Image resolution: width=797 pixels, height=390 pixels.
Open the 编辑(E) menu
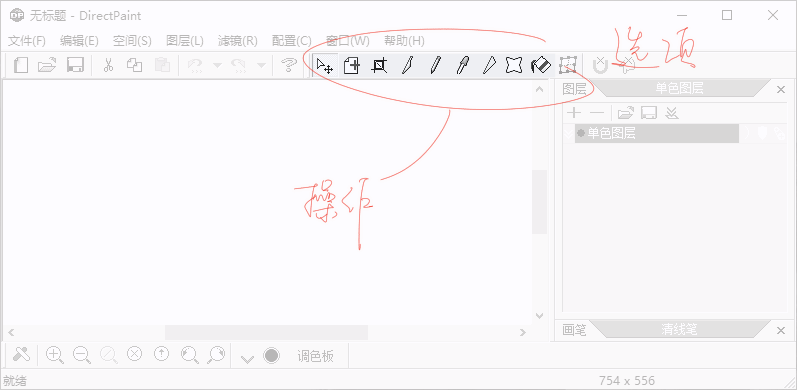pos(79,41)
